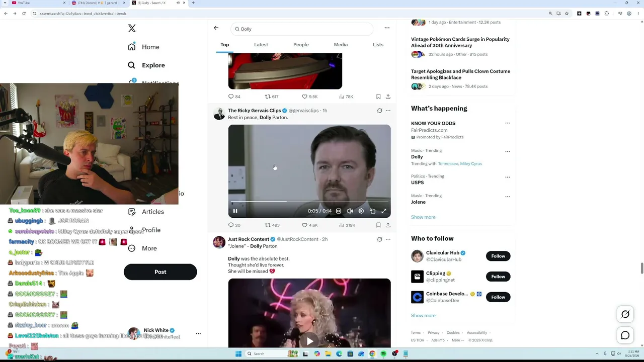Image resolution: width=644 pixels, height=362 pixels.
Task: Open the Nick White account switcher menu
Action: tap(198, 334)
